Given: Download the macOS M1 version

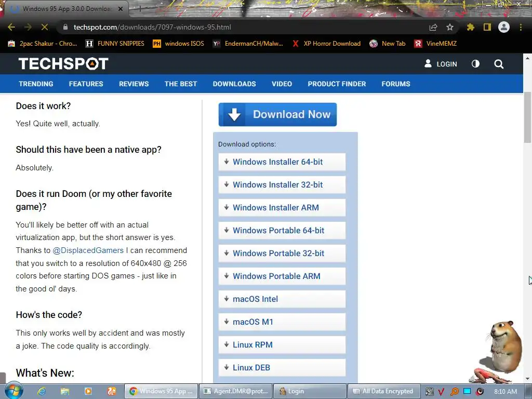Looking at the screenshot, I should tap(282, 322).
